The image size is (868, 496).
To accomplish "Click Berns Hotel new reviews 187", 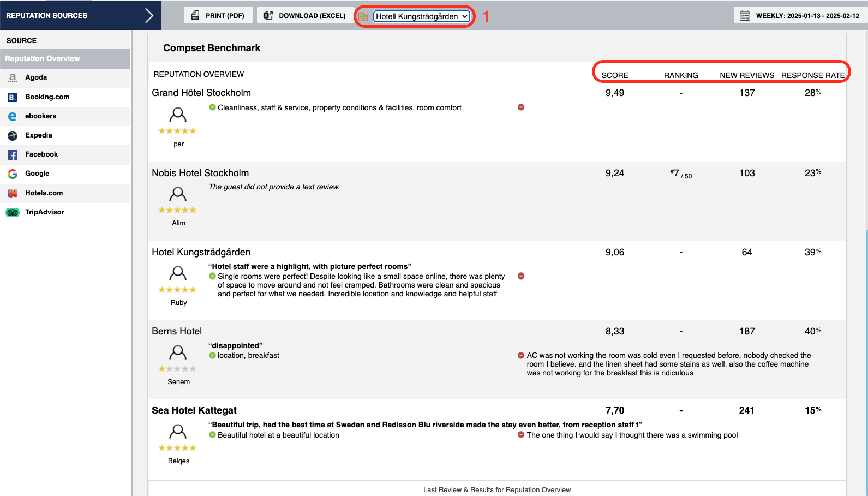I will (747, 331).
